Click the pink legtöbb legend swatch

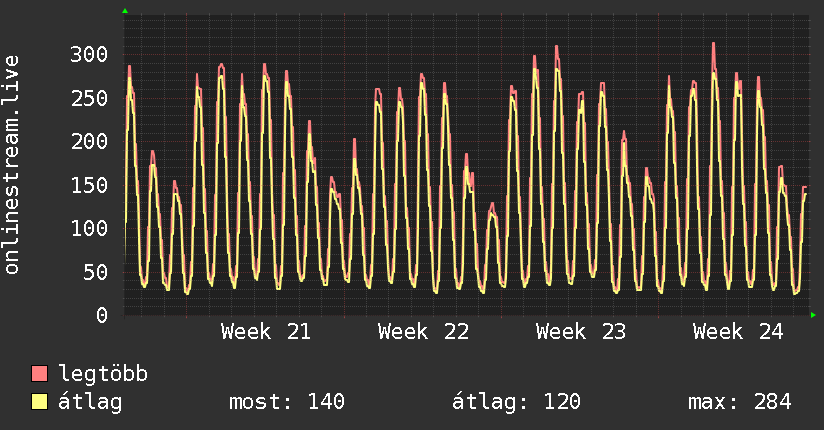[x=39, y=373]
